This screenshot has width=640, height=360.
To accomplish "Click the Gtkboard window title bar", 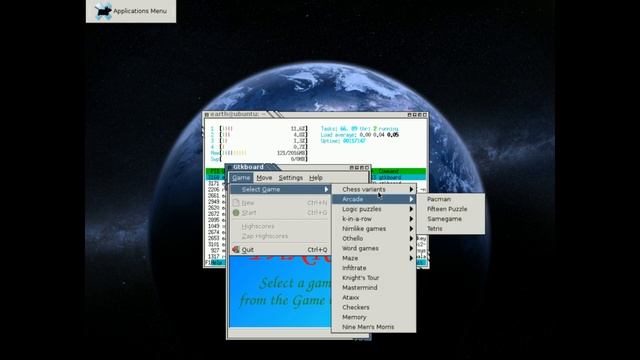I will click(297, 167).
